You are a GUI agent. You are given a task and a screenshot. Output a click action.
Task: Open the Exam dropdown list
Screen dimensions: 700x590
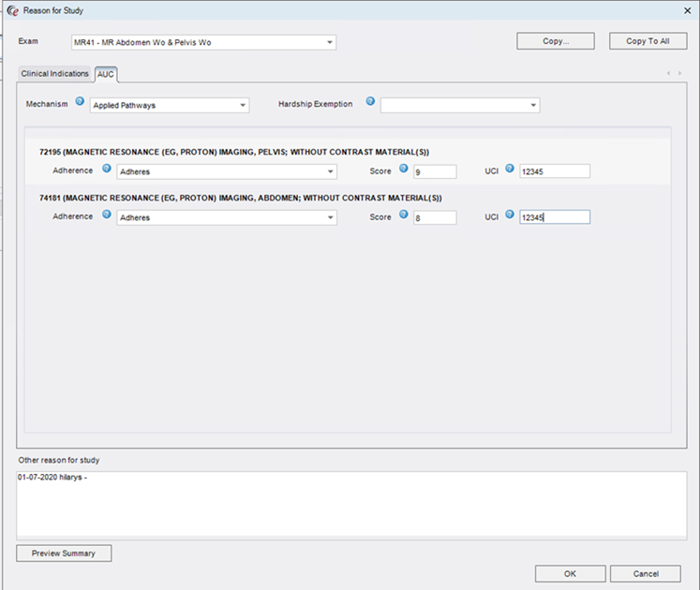330,42
